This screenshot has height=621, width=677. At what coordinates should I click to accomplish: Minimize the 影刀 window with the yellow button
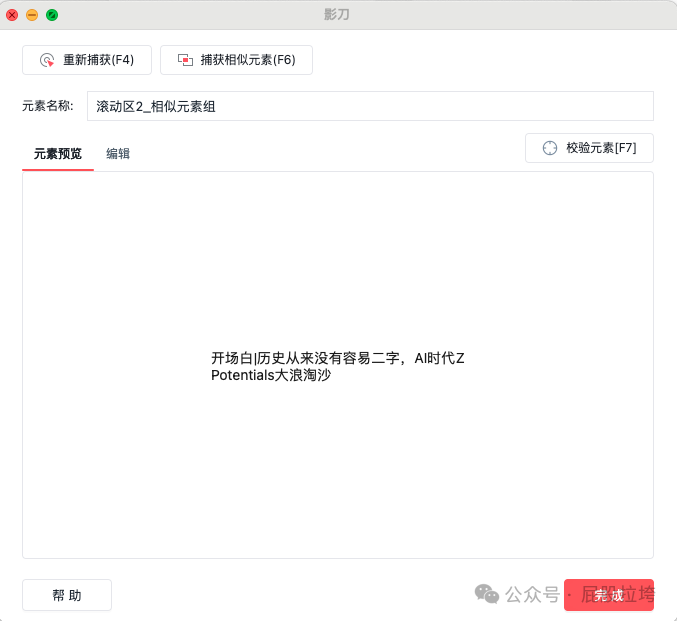click(x=32, y=15)
